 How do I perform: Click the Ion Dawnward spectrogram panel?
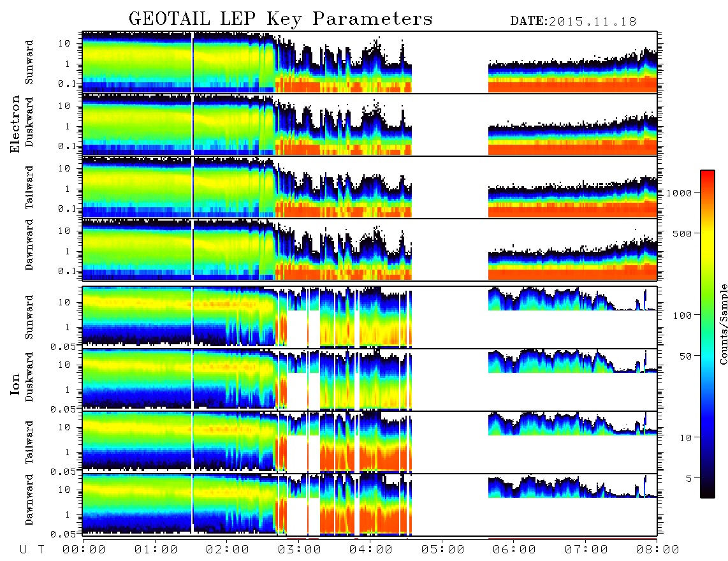click(370, 504)
